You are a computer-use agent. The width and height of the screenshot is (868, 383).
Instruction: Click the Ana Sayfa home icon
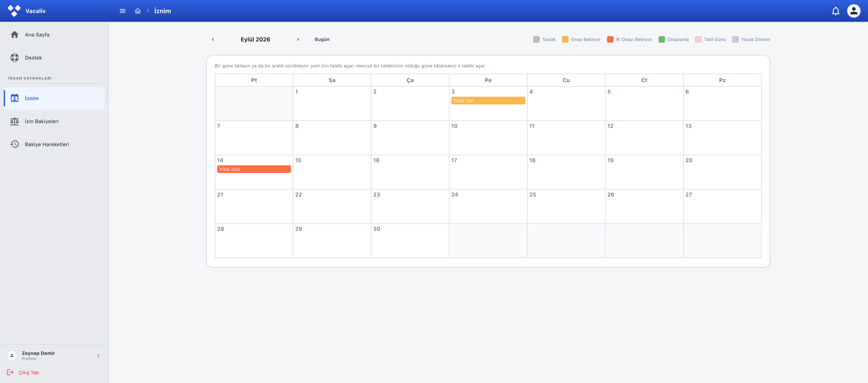[14, 35]
